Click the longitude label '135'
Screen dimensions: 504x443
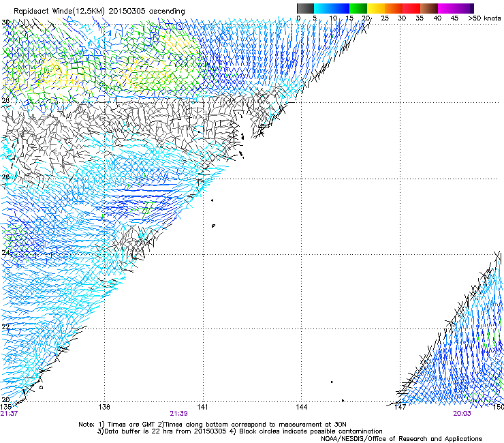[6, 408]
